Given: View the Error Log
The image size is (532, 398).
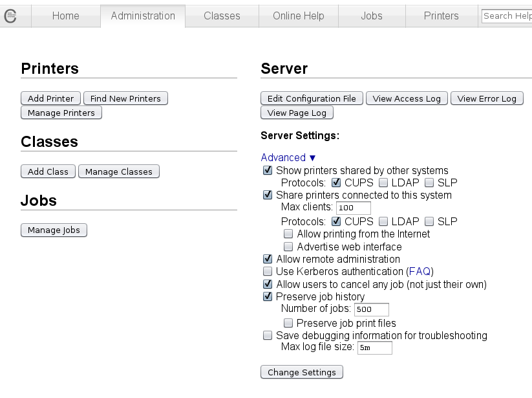Looking at the screenshot, I should click(x=487, y=98).
